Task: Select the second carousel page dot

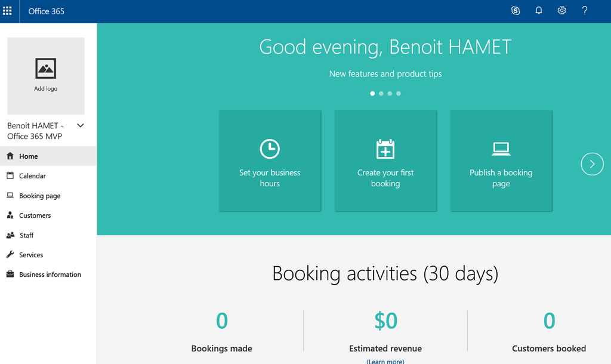Action: coord(381,94)
